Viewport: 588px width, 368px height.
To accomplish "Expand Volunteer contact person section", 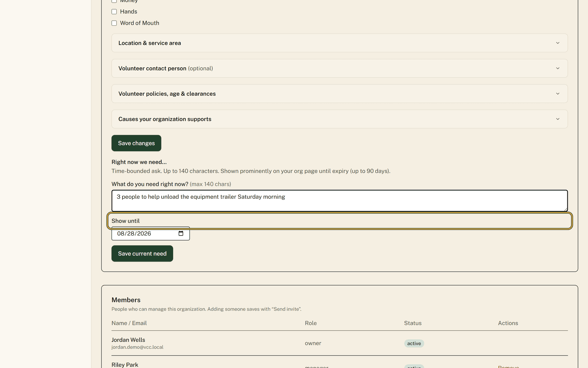I will (x=340, y=68).
